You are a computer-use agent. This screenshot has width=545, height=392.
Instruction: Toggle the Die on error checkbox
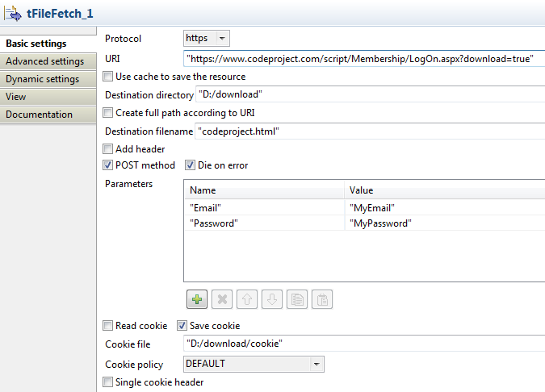pyautogui.click(x=191, y=165)
